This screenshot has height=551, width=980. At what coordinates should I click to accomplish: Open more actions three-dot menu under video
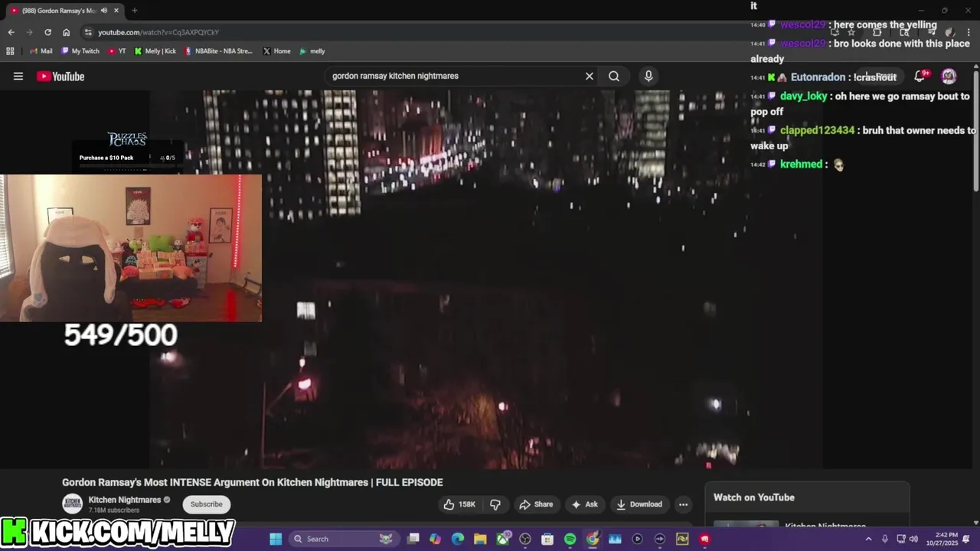point(683,504)
